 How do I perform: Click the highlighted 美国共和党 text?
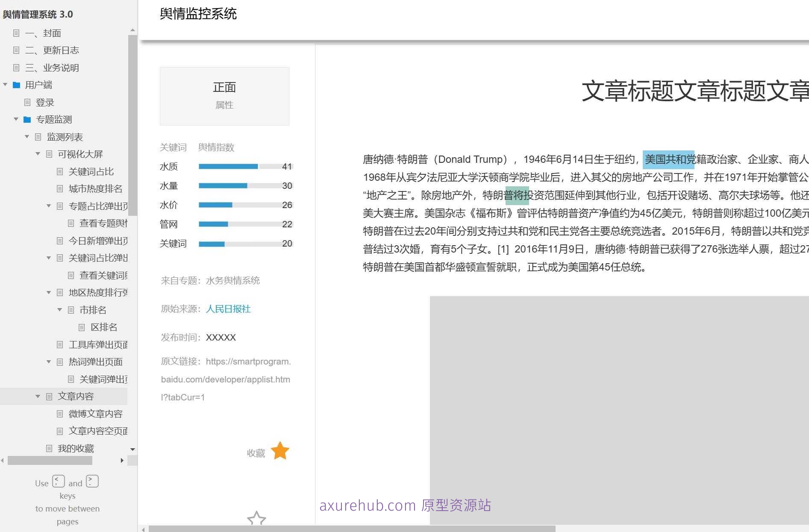(668, 160)
